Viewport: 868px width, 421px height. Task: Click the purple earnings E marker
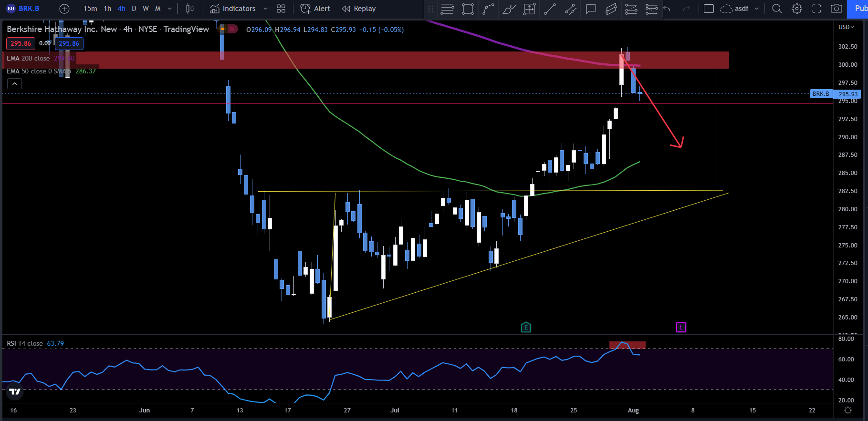(x=681, y=328)
